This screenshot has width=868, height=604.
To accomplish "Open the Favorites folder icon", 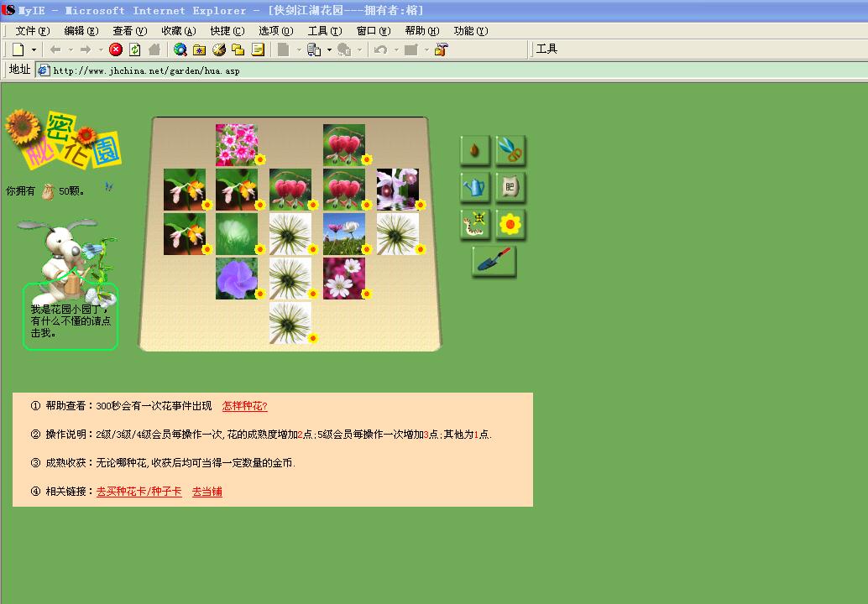I will [x=199, y=49].
